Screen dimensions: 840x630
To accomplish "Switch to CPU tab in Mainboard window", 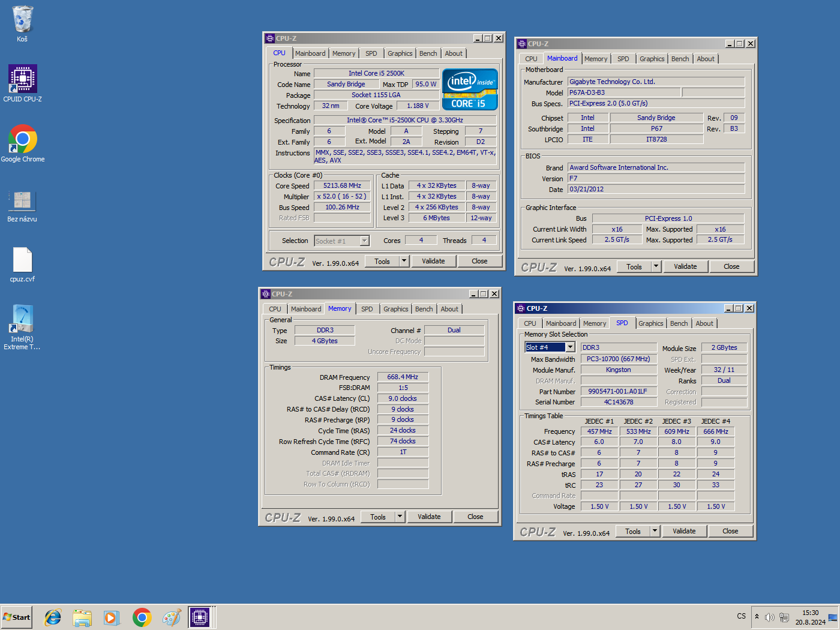I will 531,59.
